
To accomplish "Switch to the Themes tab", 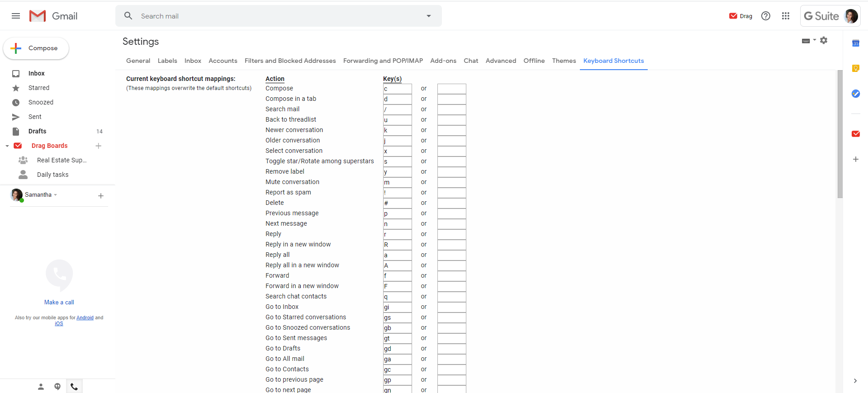I will pyautogui.click(x=564, y=61).
